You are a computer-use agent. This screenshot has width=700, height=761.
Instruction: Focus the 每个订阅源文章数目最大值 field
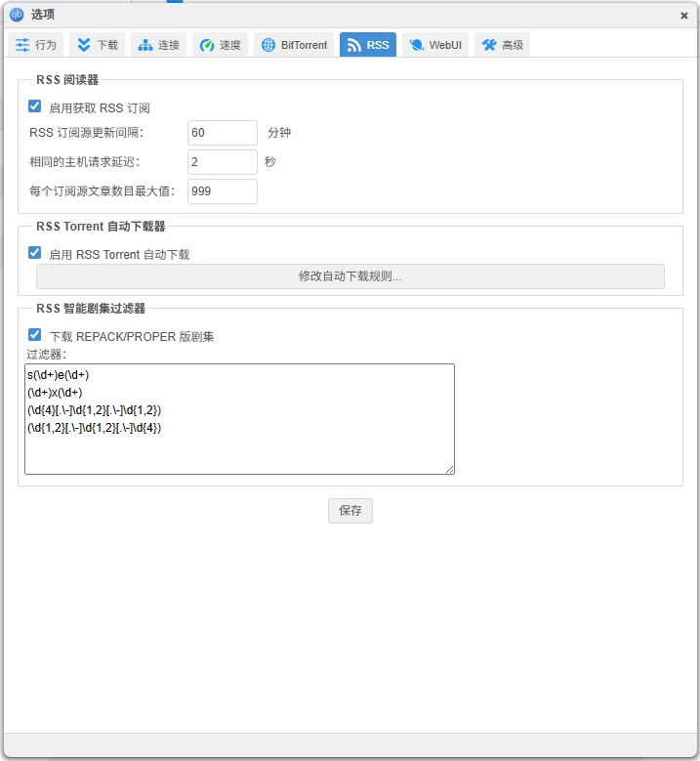tap(222, 191)
